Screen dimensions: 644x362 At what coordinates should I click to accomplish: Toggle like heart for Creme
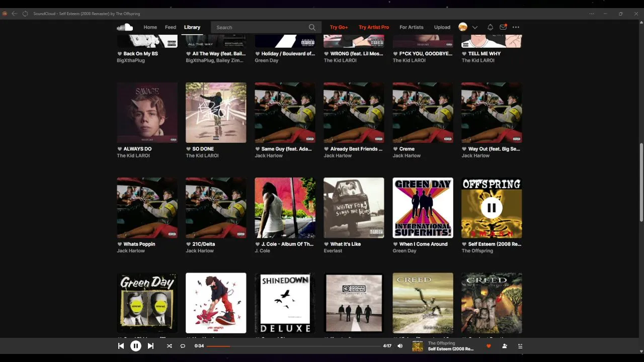(395, 149)
